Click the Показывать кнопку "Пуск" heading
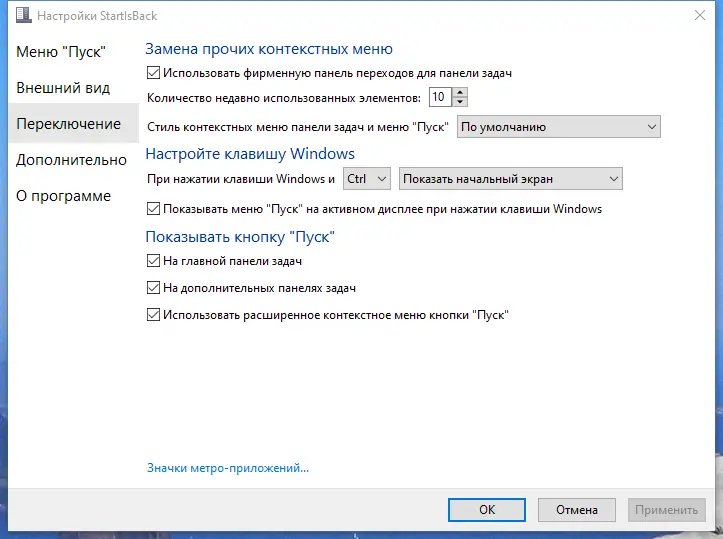This screenshot has height=539, width=723. click(240, 237)
